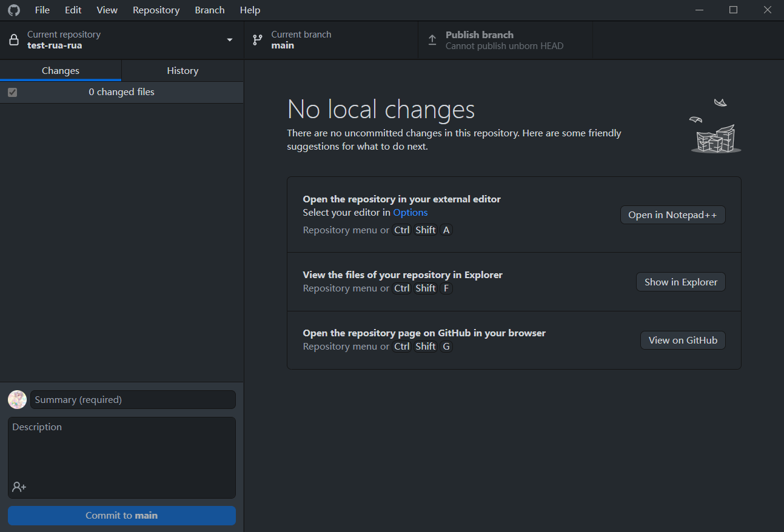Image resolution: width=784 pixels, height=532 pixels.
Task: Expand the Current repository dropdown arrow
Action: tap(230, 40)
